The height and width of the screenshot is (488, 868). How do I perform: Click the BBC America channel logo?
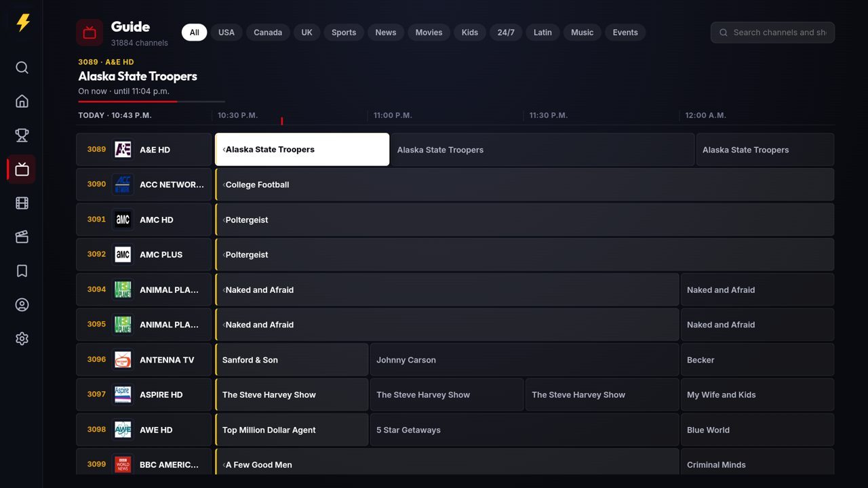123,465
